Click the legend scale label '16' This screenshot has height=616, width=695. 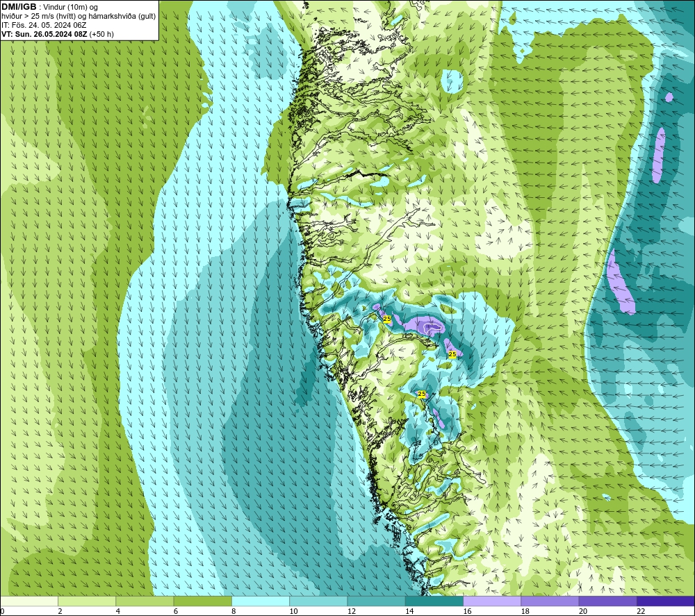point(467,612)
